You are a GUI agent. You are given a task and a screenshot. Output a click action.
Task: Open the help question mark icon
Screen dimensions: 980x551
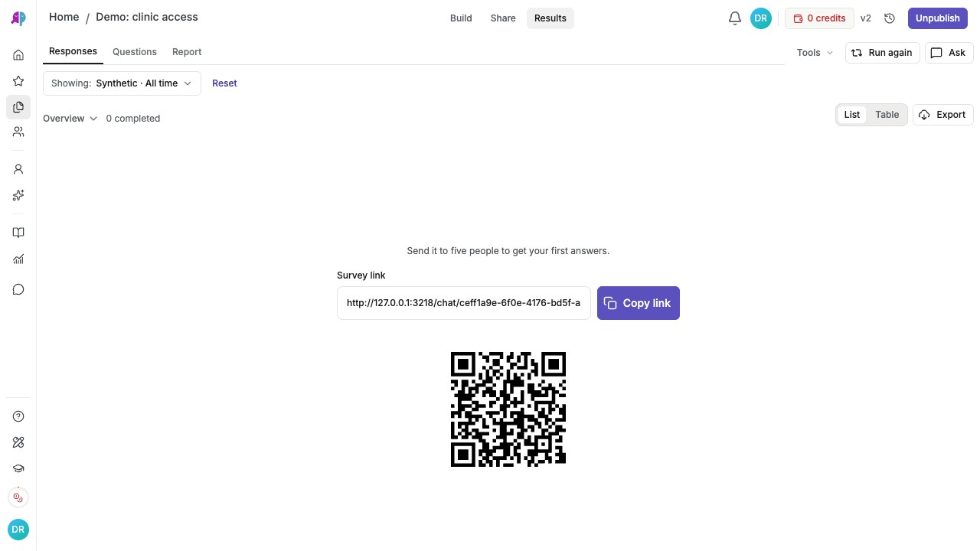tap(18, 416)
